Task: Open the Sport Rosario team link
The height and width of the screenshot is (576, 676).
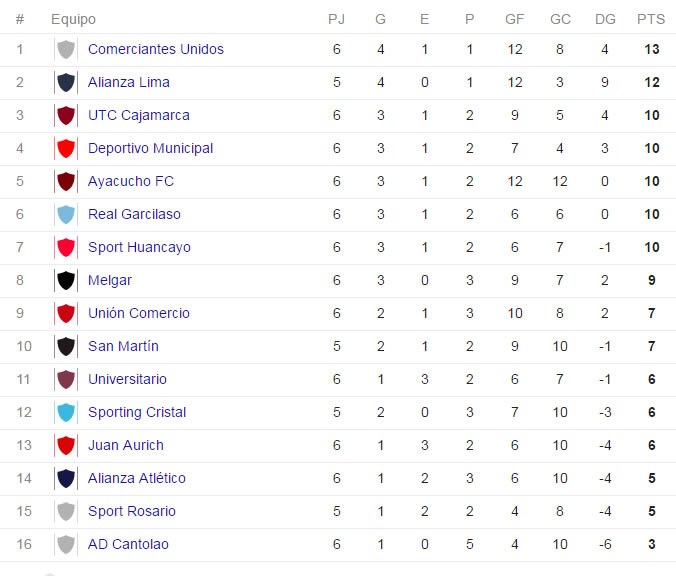Action: pyautogui.click(x=132, y=511)
